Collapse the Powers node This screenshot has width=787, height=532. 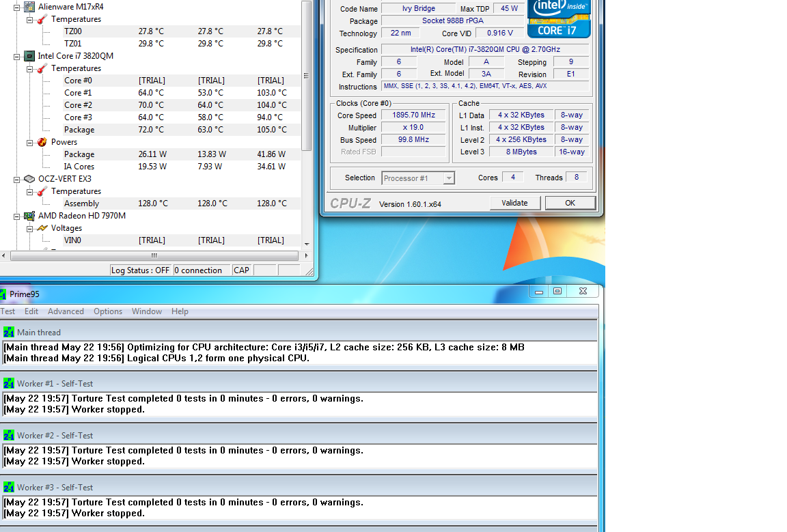click(x=29, y=143)
